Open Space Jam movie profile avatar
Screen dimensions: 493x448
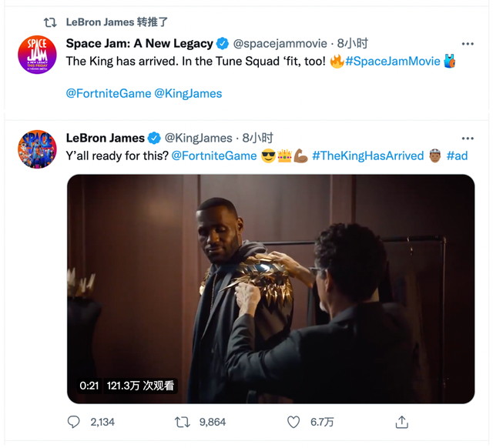[37, 55]
